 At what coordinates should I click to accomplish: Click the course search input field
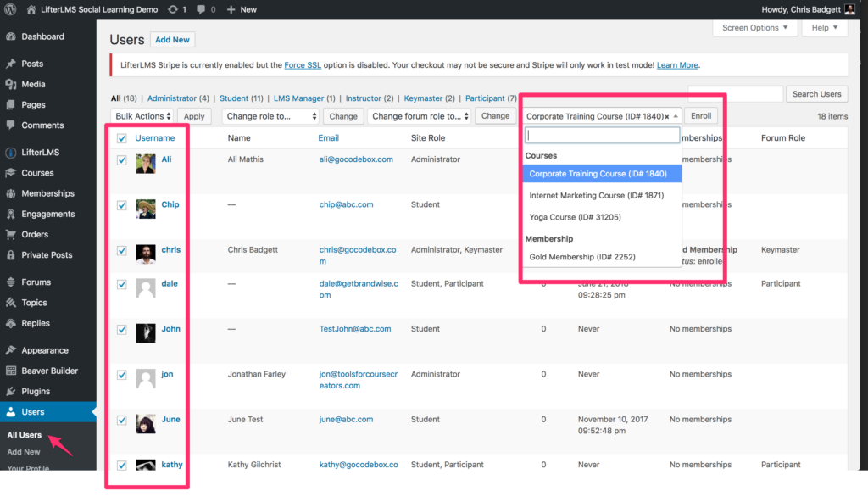tap(602, 135)
